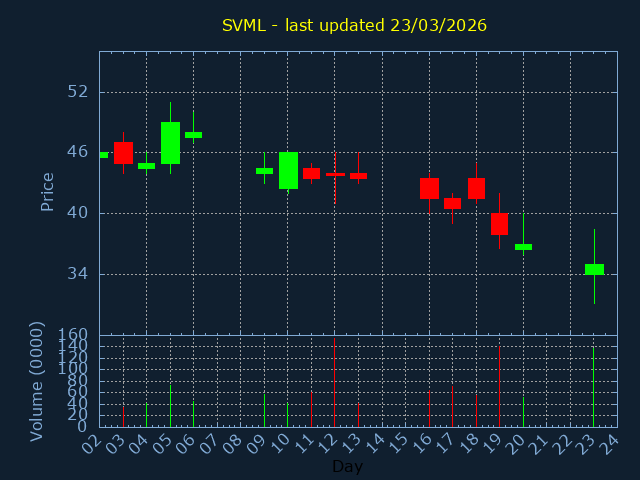Click the 34 price tick label

pos(78,274)
